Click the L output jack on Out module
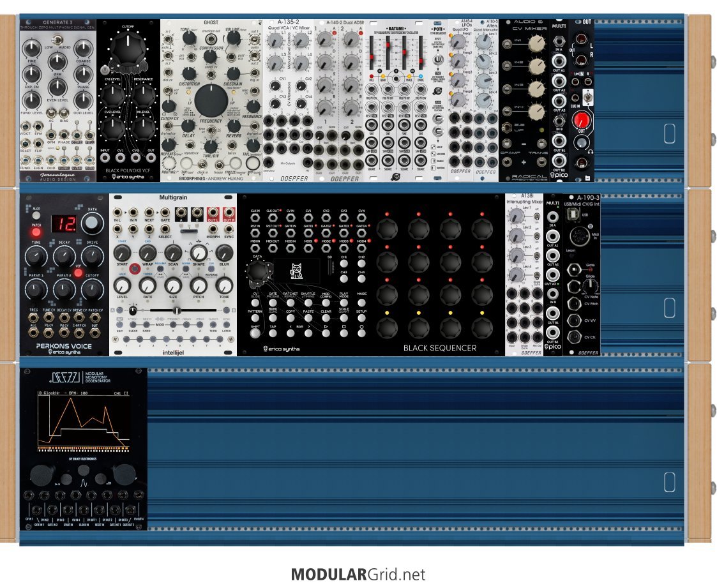The height and width of the screenshot is (588, 717). click(581, 40)
